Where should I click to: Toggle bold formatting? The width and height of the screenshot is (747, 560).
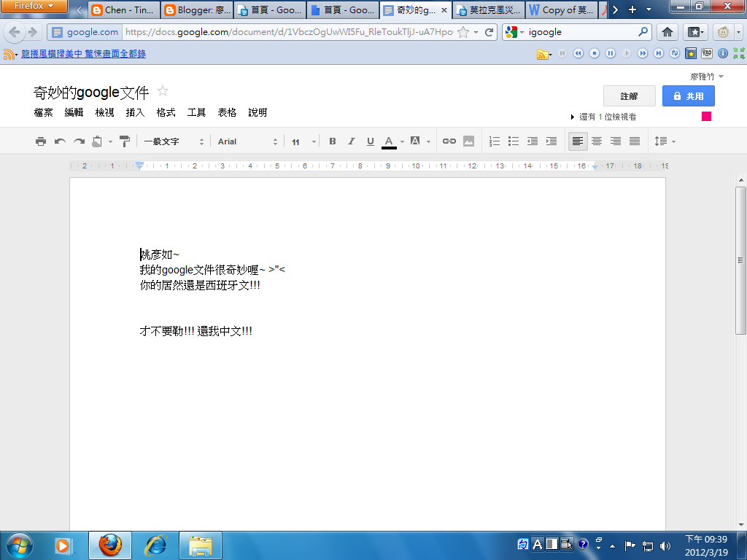333,141
